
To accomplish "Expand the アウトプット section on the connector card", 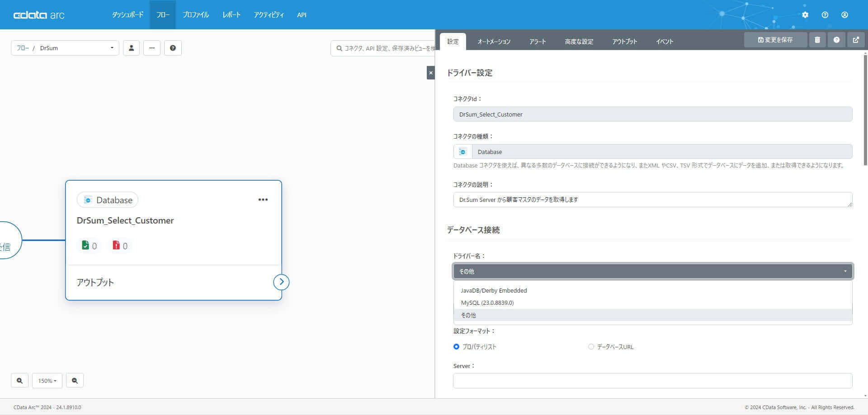I will pyautogui.click(x=281, y=282).
